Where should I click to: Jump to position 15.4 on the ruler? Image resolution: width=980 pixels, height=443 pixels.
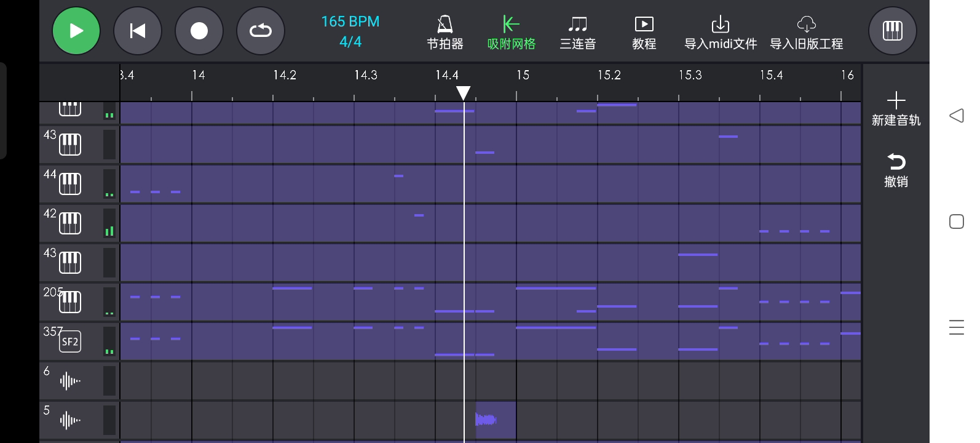click(x=771, y=75)
